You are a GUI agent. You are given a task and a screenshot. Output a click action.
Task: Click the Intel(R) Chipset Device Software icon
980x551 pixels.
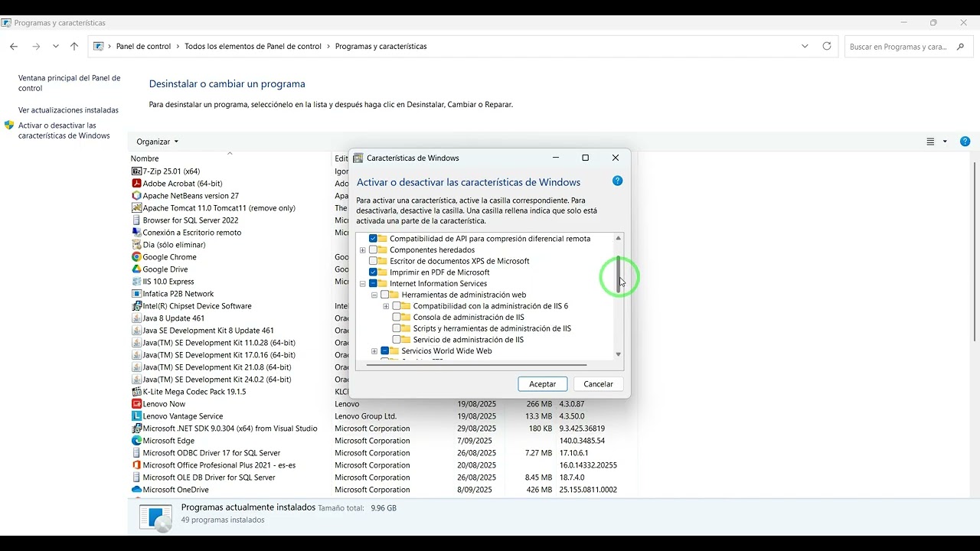137,306
